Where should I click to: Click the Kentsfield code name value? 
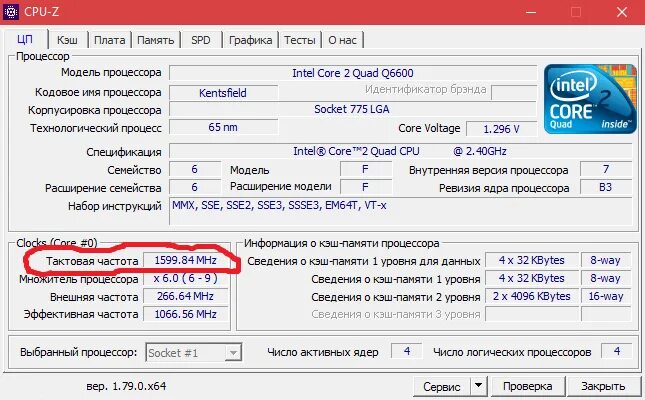(223, 93)
